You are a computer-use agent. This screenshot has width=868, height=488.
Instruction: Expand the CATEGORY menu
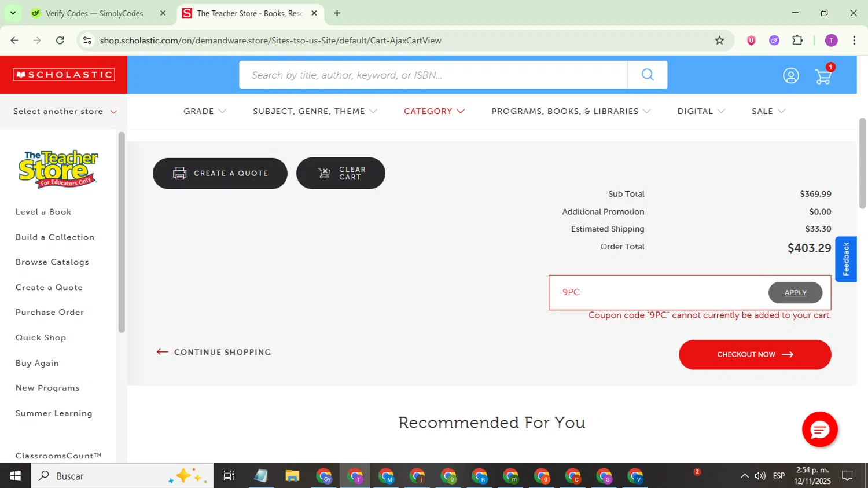point(434,111)
